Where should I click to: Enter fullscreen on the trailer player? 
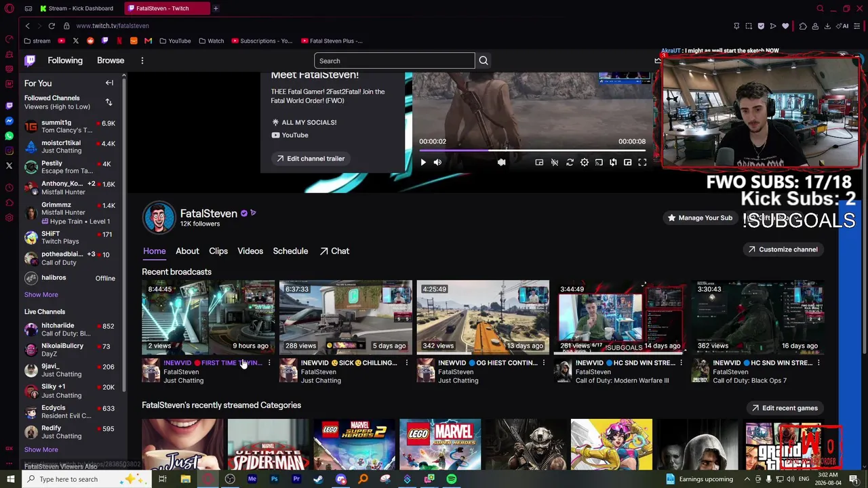pyautogui.click(x=642, y=162)
